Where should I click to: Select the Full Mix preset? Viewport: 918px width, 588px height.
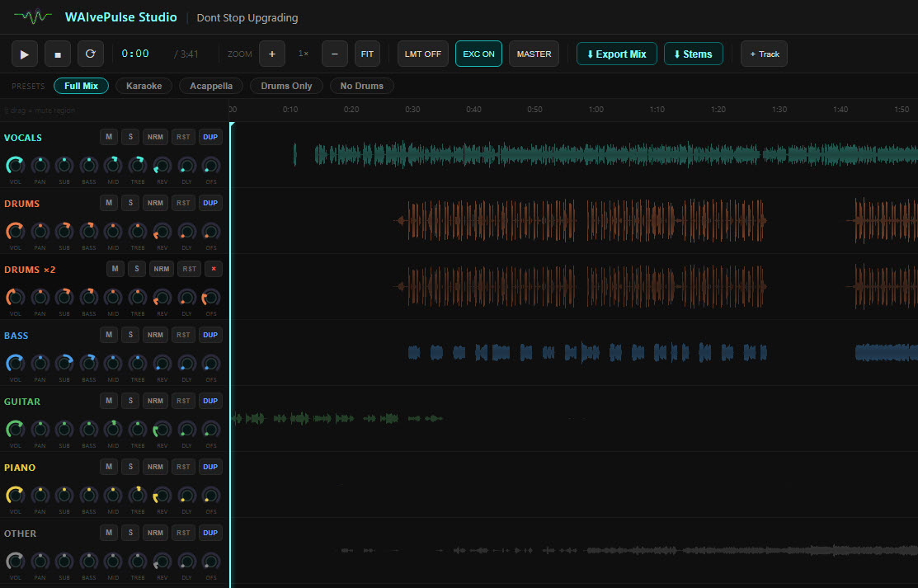tap(82, 86)
